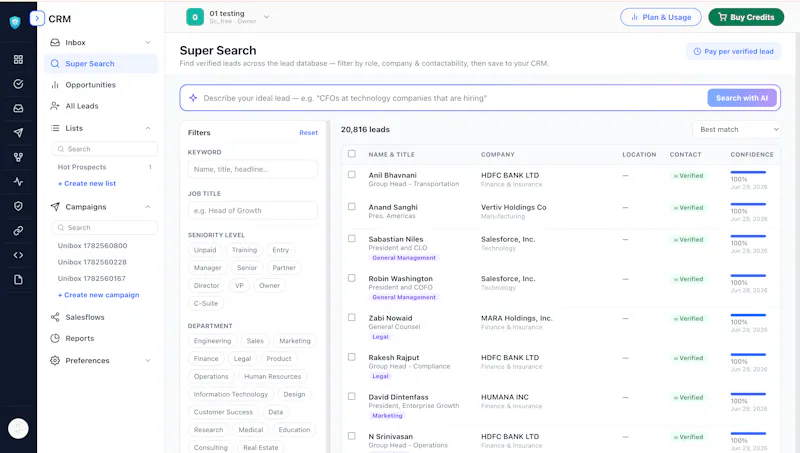Viewport: 800px width, 453px height.
Task: Click the Reports pie chart icon
Action: (x=55, y=338)
